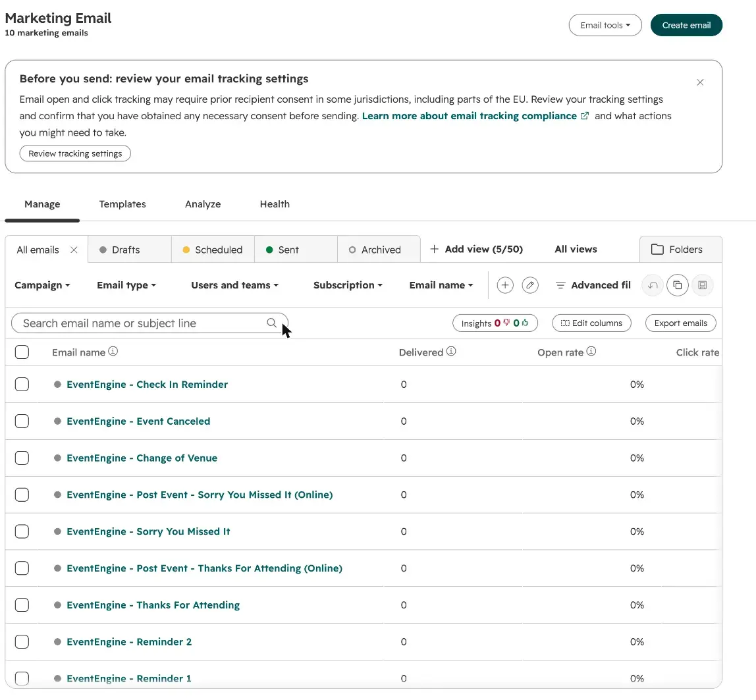Check the Check In Reminder row checkbox
Screen dimensions: 756x700
[x=22, y=384]
